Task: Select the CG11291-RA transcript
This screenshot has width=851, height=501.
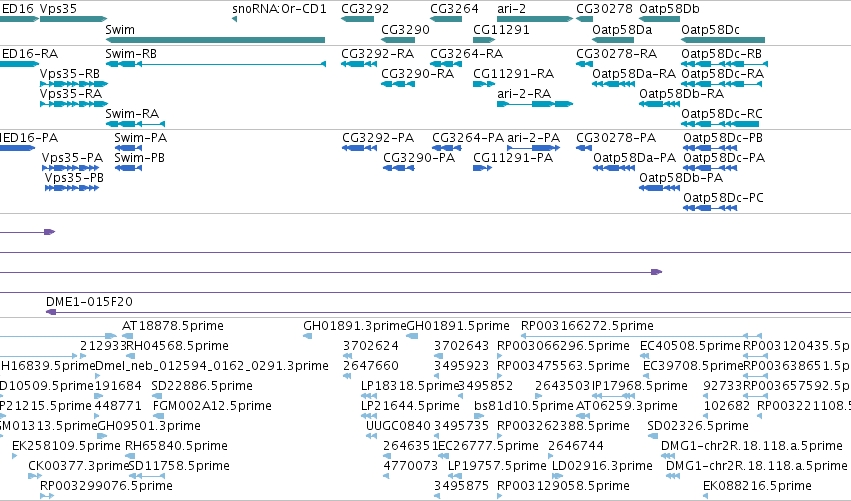Action: click(484, 84)
